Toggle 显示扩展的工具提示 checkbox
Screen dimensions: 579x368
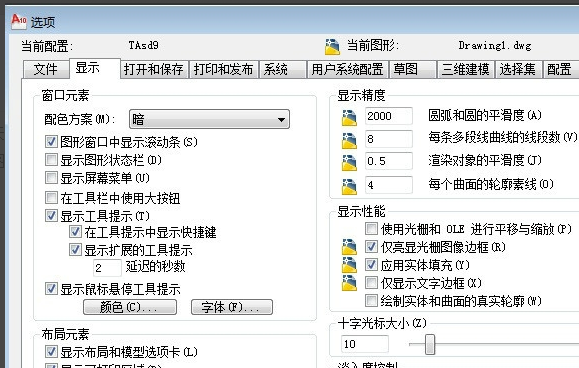pos(75,250)
